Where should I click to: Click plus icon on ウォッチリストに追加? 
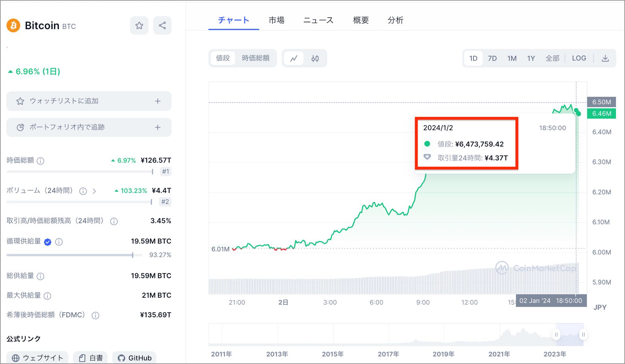tap(158, 101)
